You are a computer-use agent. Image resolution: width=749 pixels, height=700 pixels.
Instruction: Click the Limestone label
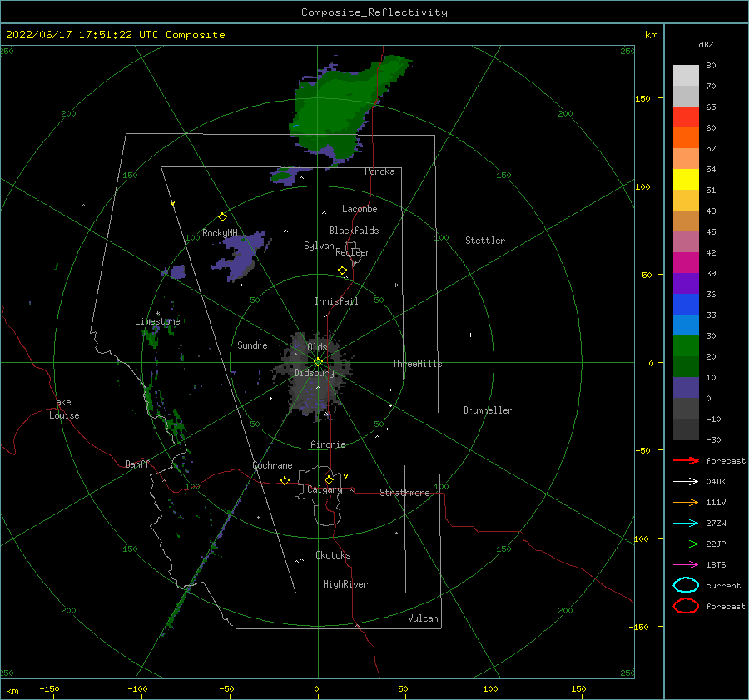pyautogui.click(x=157, y=321)
